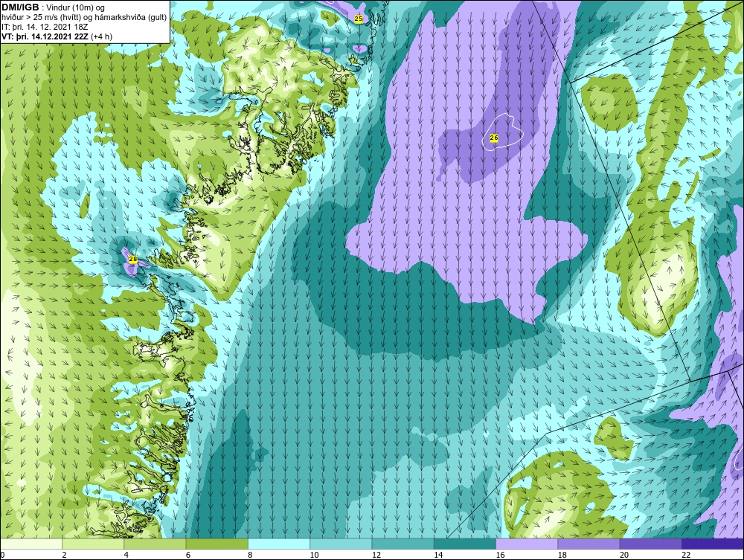744x560 pixels.
Task: Select the 14–16 m/s dark teal swatch
Action: click(x=465, y=544)
